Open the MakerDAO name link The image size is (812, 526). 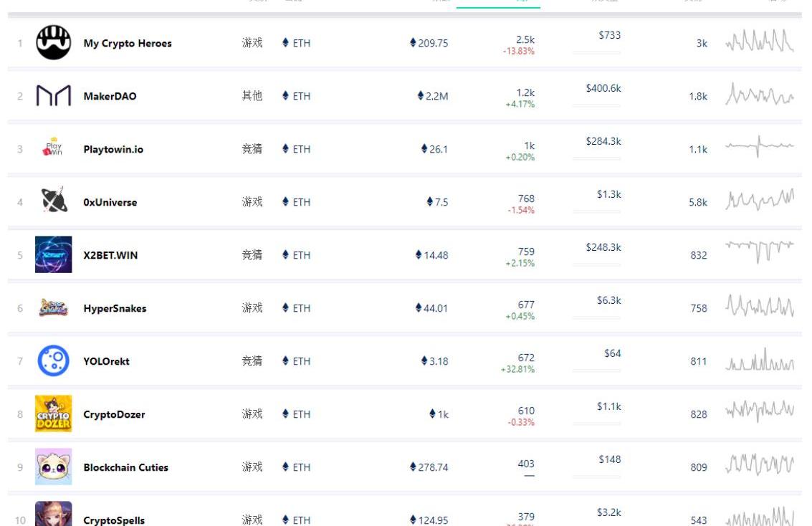point(110,96)
